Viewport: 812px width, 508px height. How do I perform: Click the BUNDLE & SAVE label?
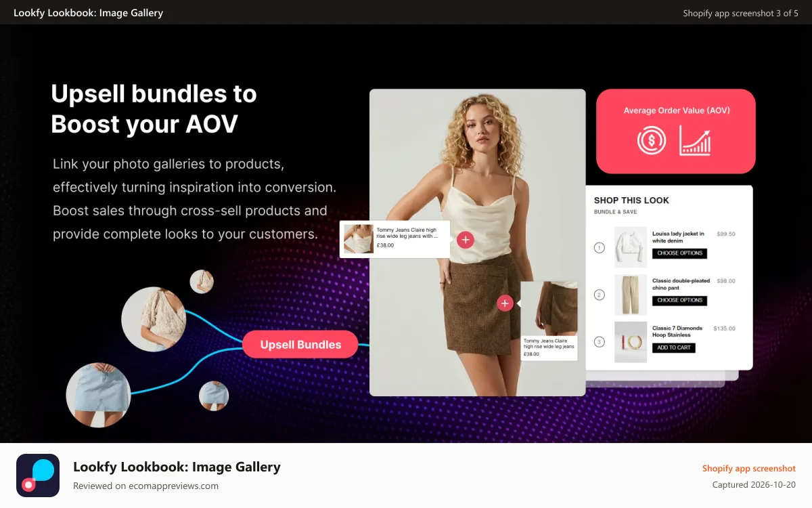(x=615, y=212)
